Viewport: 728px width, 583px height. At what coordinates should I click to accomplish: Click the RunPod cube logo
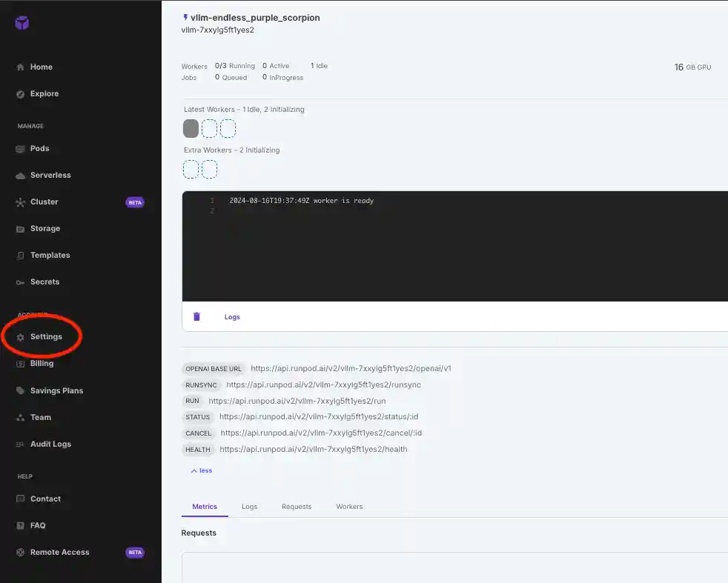pos(22,23)
